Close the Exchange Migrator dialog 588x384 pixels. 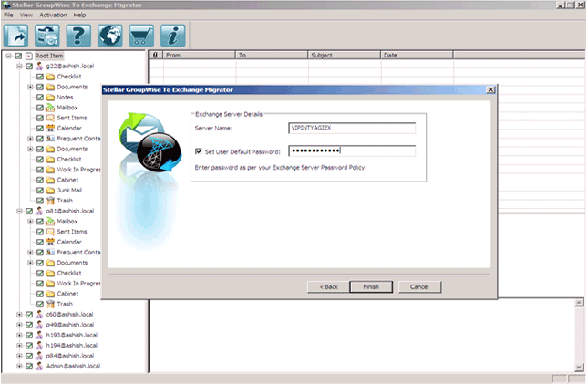click(490, 89)
